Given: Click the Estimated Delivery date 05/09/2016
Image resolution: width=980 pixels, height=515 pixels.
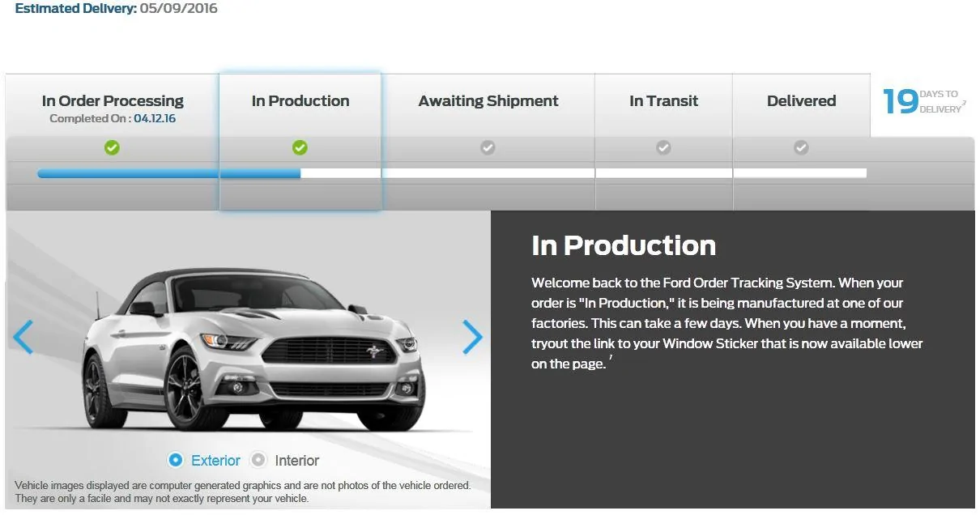Looking at the screenshot, I should click(178, 9).
